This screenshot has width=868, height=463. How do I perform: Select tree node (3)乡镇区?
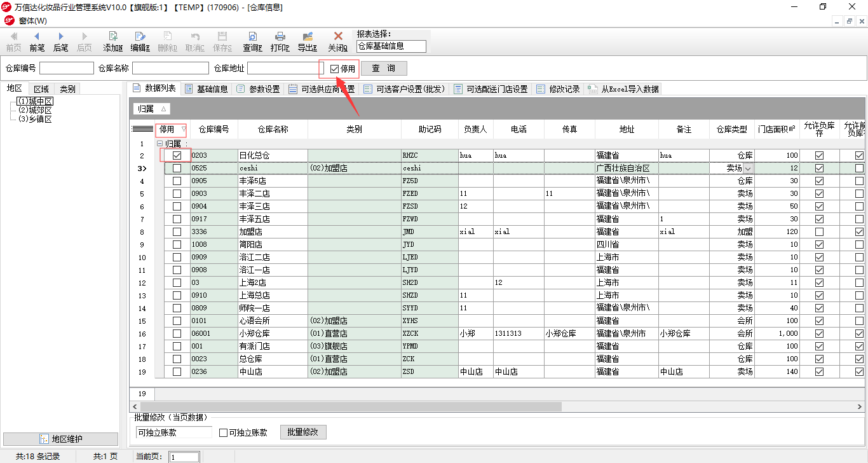click(x=35, y=119)
